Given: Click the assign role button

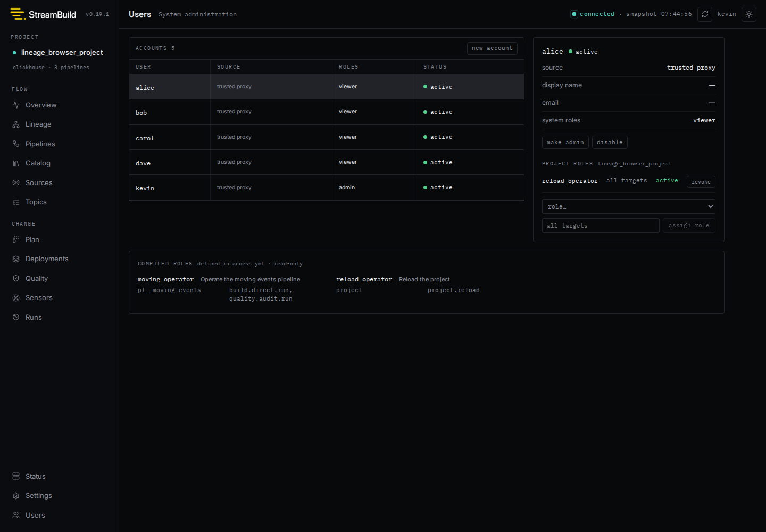Looking at the screenshot, I should 689,226.
